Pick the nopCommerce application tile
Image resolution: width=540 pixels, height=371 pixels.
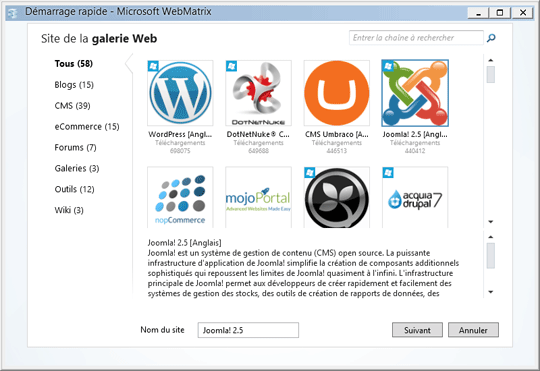coord(180,197)
